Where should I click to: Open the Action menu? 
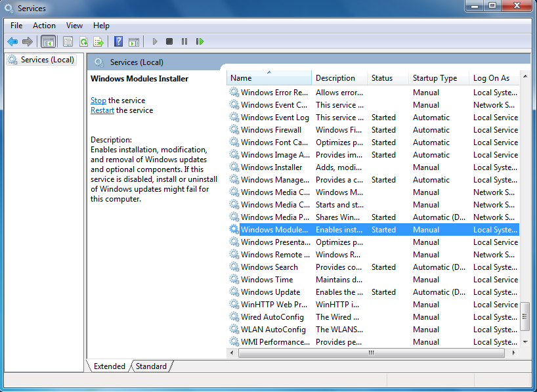pos(44,26)
